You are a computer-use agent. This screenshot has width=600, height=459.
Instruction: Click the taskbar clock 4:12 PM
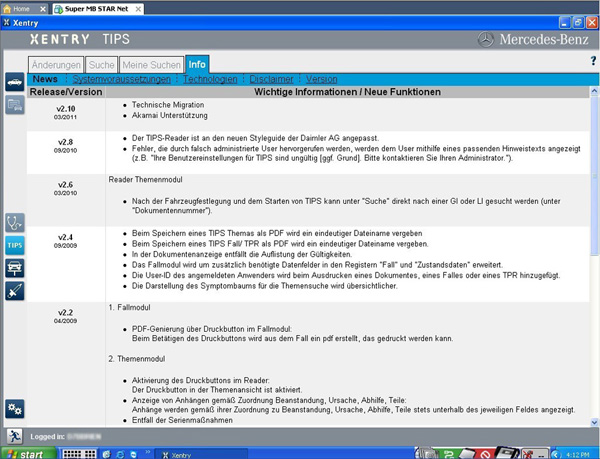click(578, 454)
